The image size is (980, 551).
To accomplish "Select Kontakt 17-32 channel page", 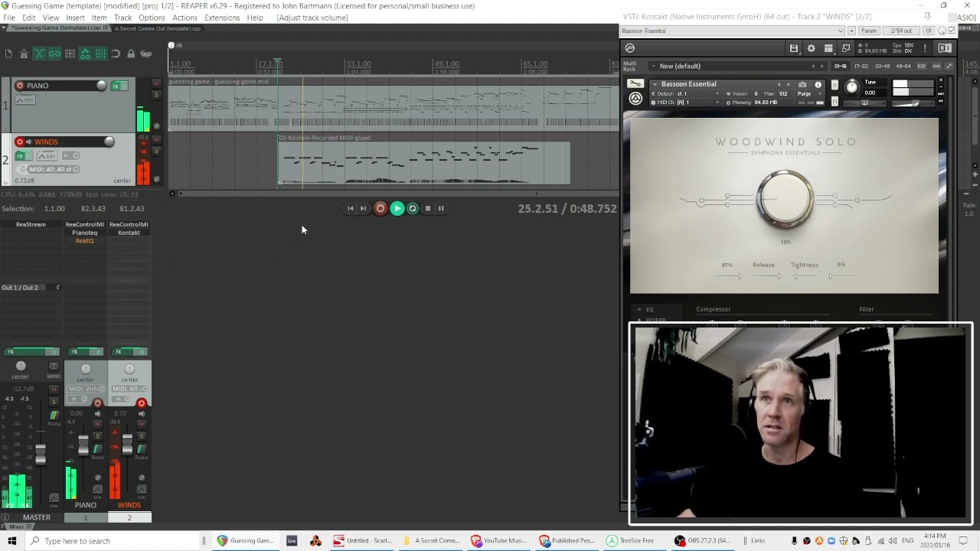I will point(861,66).
